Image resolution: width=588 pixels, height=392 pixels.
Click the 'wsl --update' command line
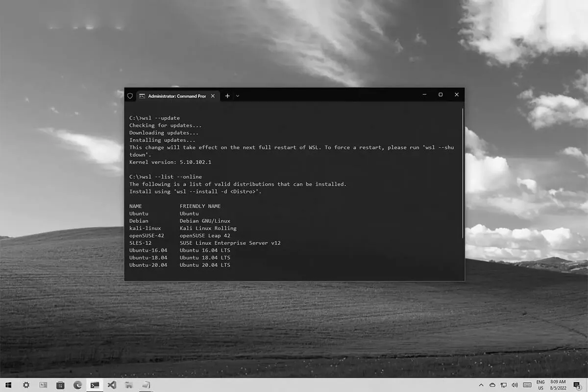coord(154,118)
